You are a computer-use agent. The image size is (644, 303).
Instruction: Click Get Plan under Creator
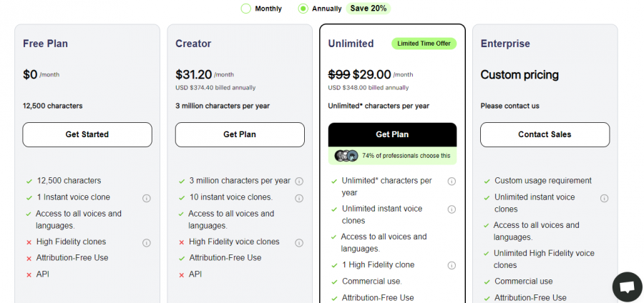pyautogui.click(x=240, y=134)
